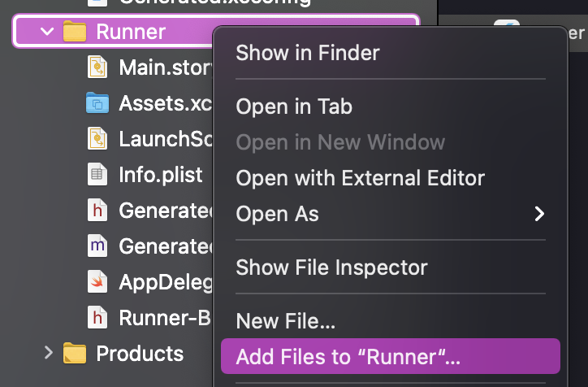Select 'Show in Finder' from context menu
Screen dimensions: 588x387
pos(307,54)
